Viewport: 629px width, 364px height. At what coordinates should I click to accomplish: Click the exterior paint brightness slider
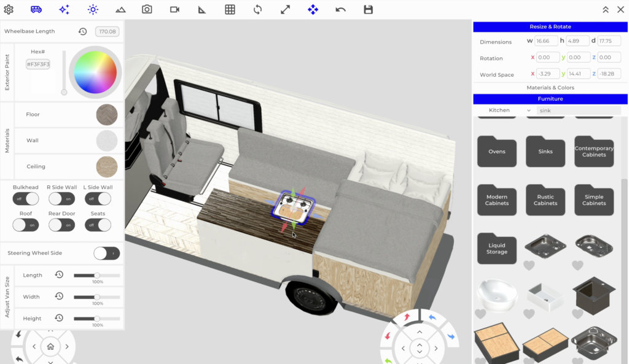pos(64,73)
